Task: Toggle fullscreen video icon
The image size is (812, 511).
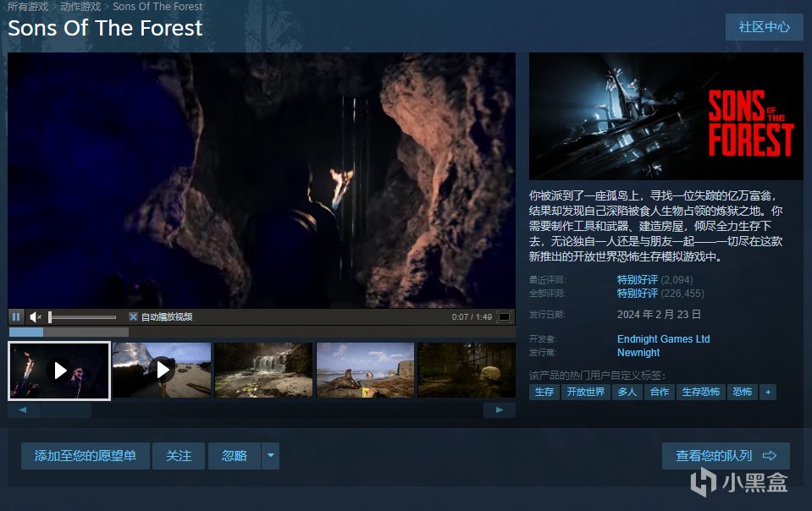Action: [x=504, y=316]
